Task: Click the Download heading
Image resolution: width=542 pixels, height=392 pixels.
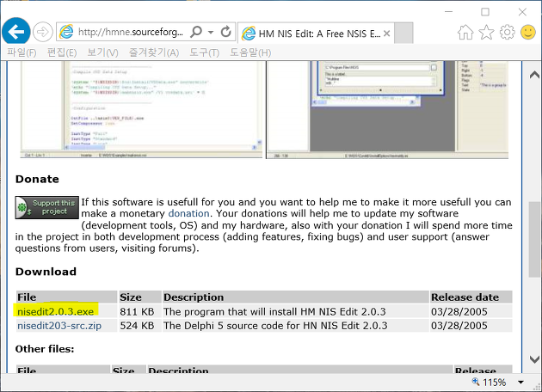Action: (x=46, y=272)
